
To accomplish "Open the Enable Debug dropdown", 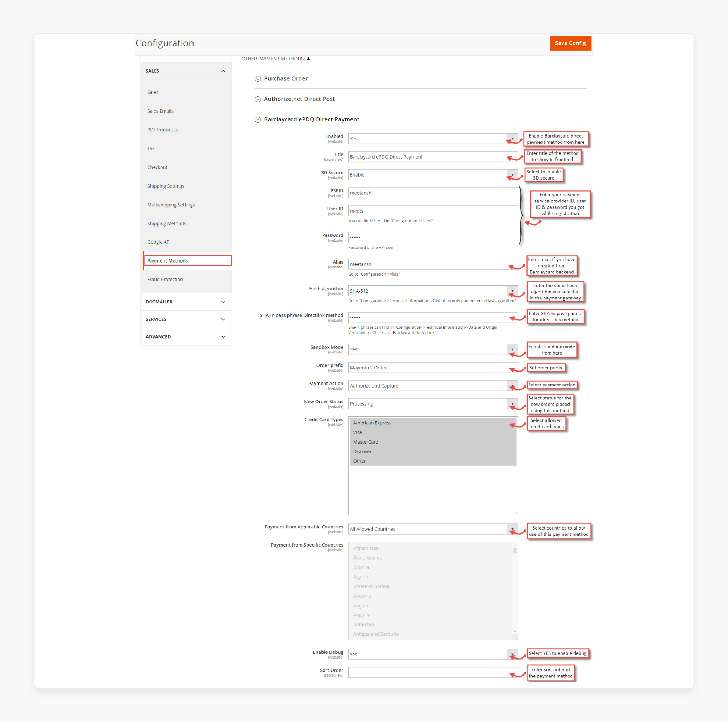I will click(x=433, y=654).
